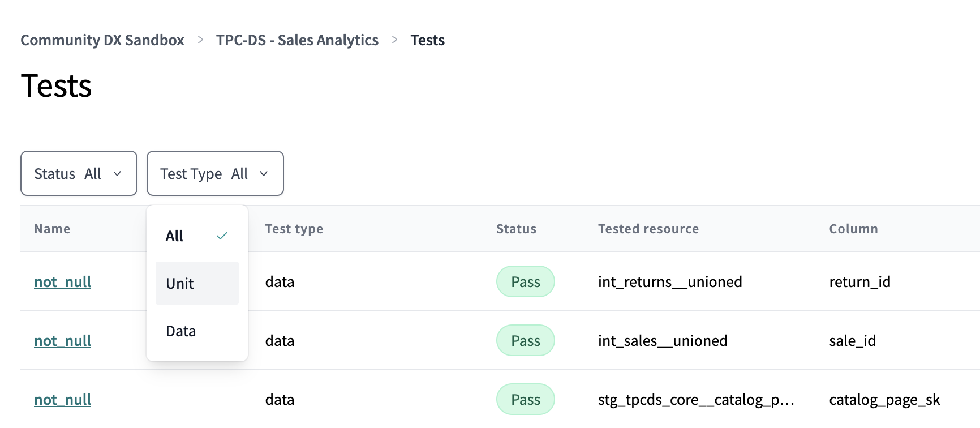Click the Status column header
This screenshot has width=980, height=428.
(516, 229)
